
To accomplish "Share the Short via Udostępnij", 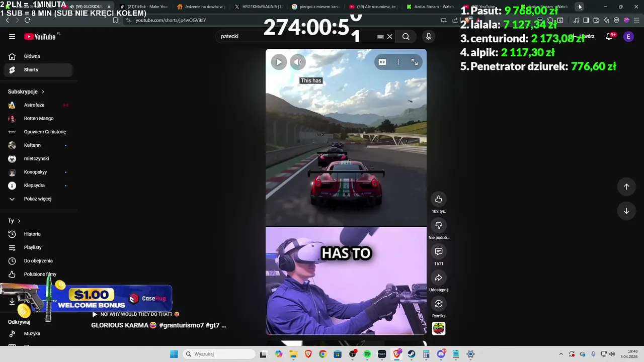I will coord(439,278).
